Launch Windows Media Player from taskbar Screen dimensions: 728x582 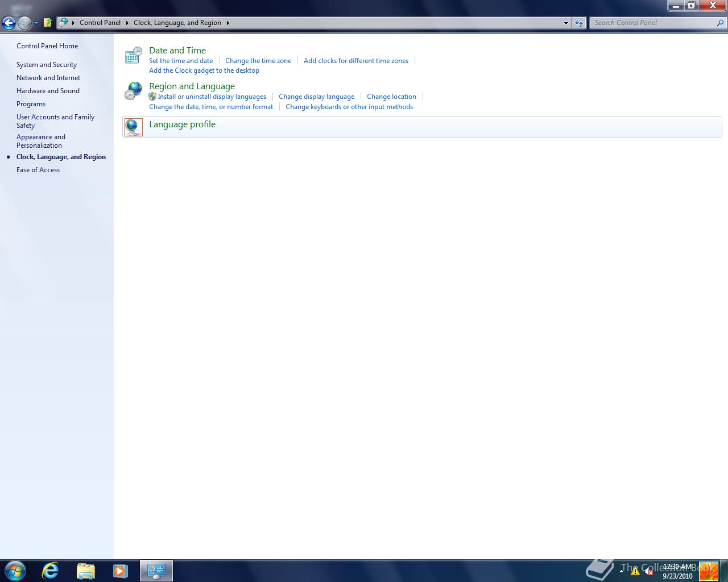click(121, 571)
